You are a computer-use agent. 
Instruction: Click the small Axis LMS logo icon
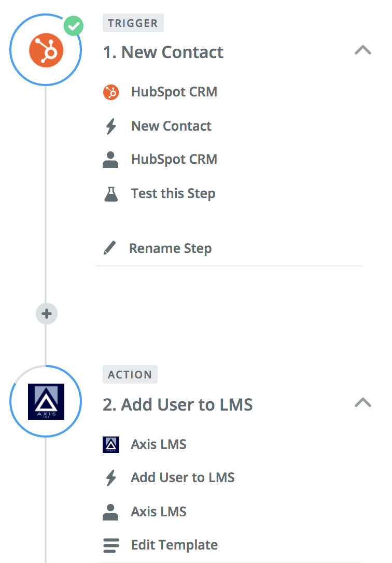click(x=111, y=444)
